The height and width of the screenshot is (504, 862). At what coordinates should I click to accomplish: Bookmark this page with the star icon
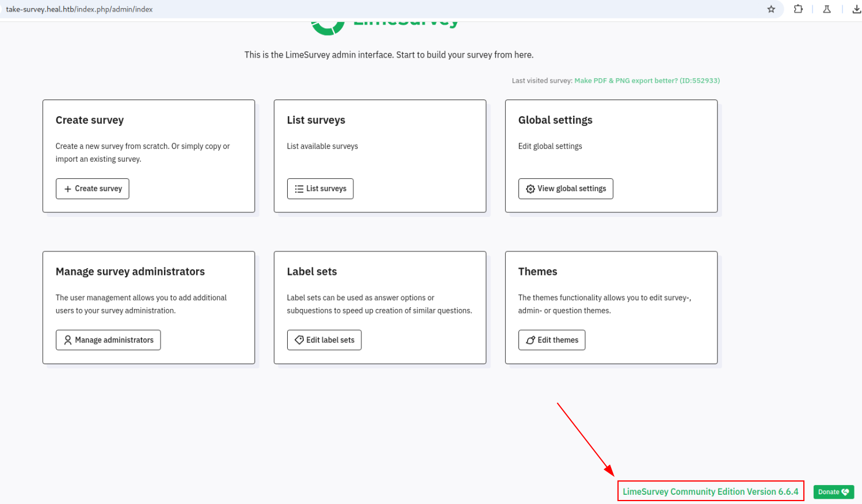771,9
